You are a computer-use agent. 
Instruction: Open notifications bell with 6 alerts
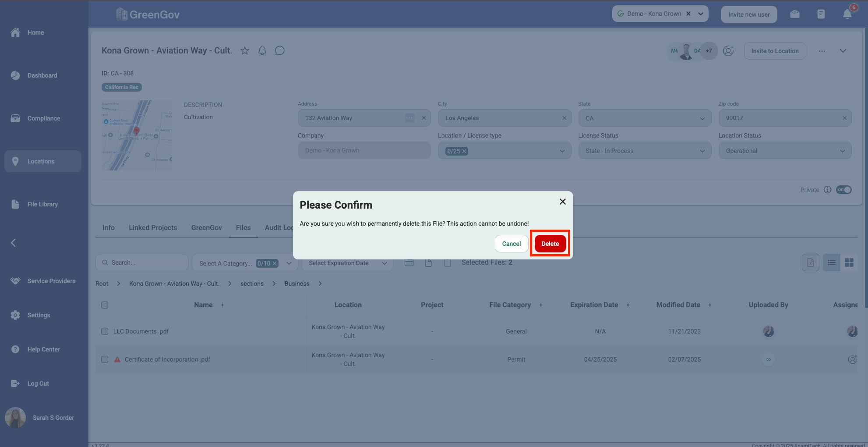[847, 14]
